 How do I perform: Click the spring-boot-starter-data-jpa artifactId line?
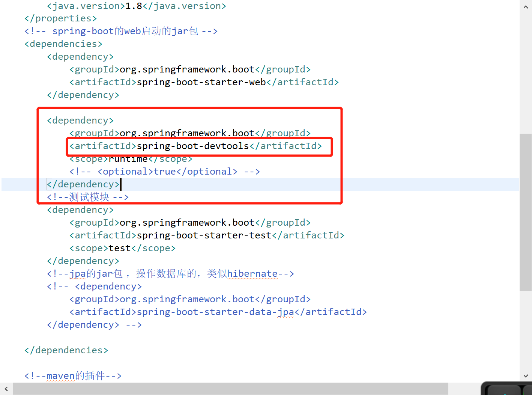[x=218, y=312]
